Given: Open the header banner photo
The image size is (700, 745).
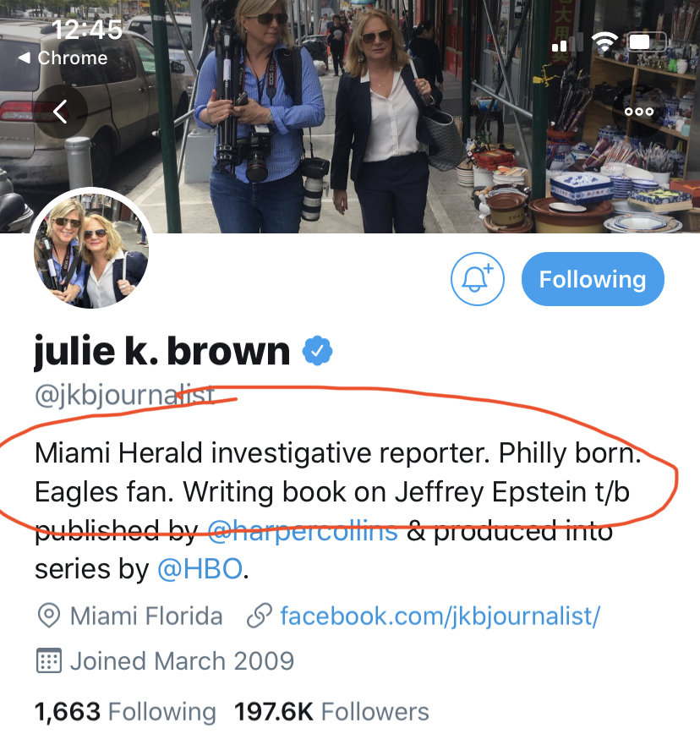Looking at the screenshot, I should [350, 117].
